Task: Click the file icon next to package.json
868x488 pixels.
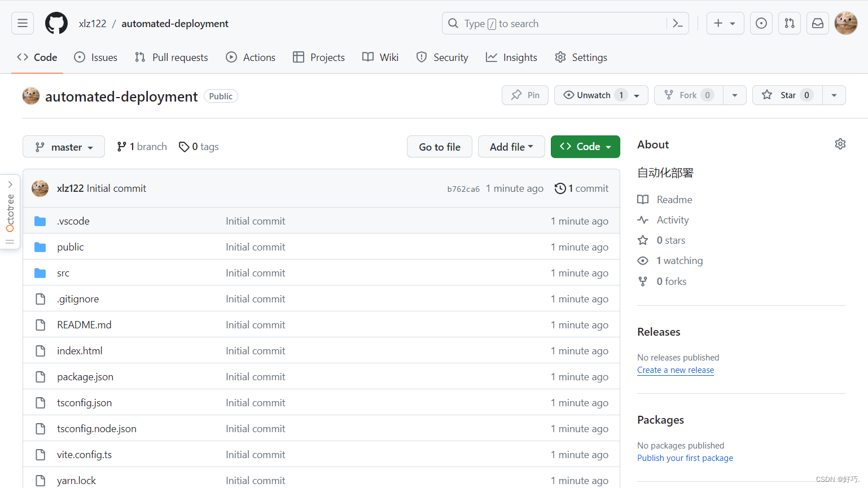Action: tap(40, 377)
